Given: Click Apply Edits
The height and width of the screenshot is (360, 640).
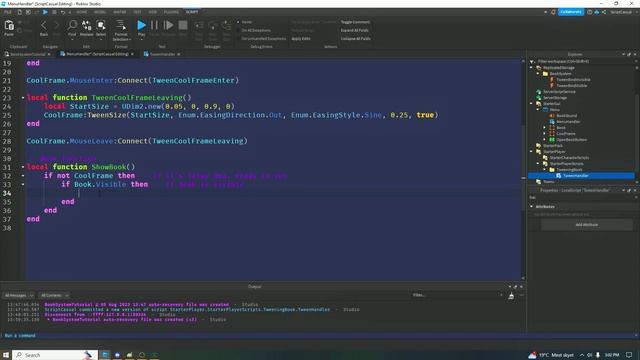Looking at the screenshot, I should 301,38.
